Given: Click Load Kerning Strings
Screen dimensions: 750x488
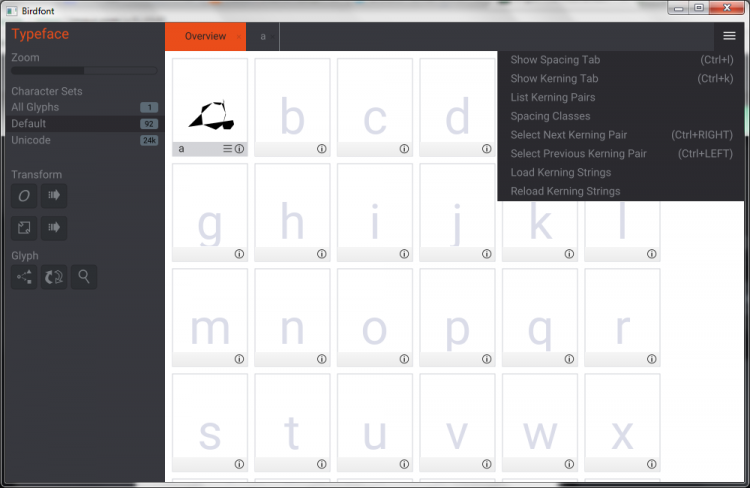Looking at the screenshot, I should (x=621, y=172).
